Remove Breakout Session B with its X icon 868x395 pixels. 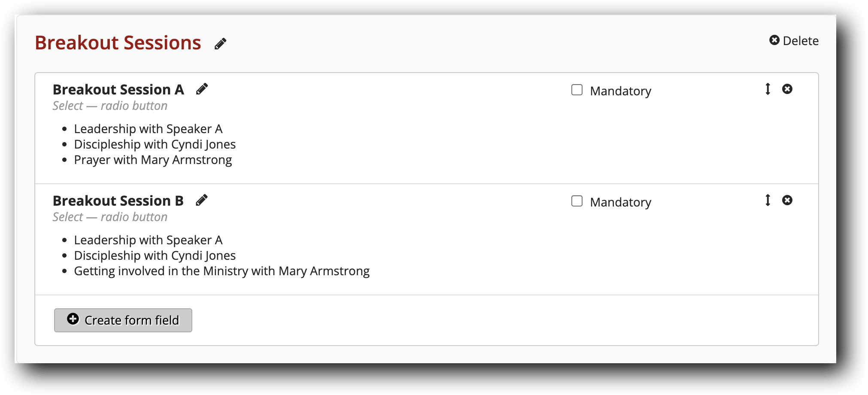pos(788,200)
